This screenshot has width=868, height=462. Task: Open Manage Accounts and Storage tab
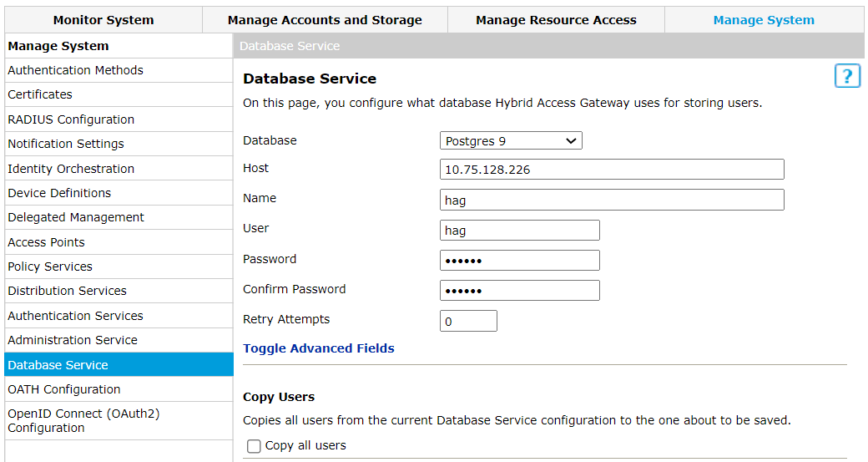325,20
